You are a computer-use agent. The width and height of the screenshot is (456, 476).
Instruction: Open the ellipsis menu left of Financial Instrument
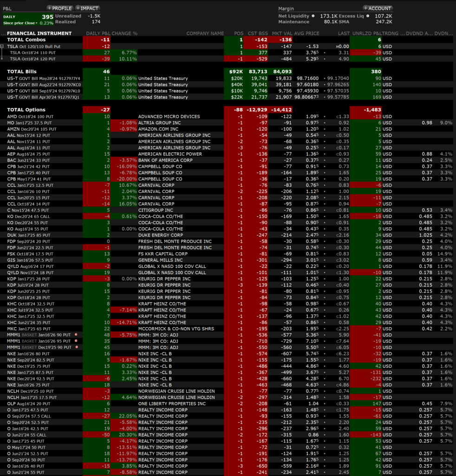click(3, 33)
